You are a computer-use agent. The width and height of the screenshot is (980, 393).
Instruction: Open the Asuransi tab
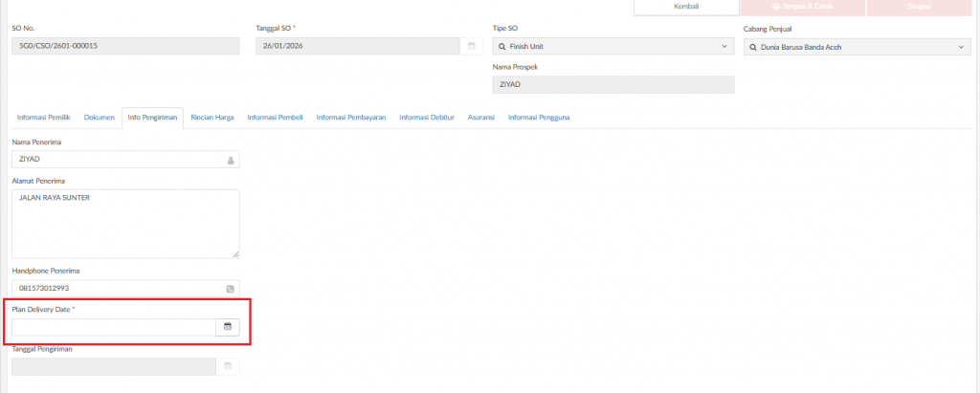click(480, 118)
